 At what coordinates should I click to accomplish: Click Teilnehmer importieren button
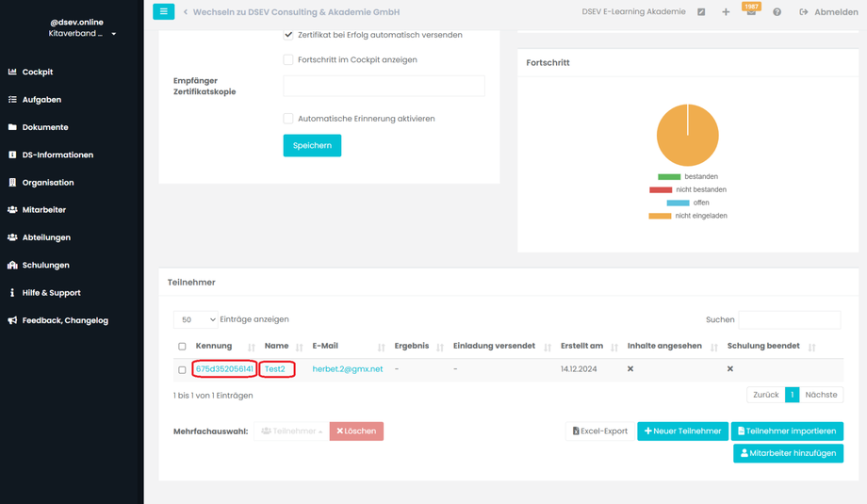pyautogui.click(x=788, y=431)
